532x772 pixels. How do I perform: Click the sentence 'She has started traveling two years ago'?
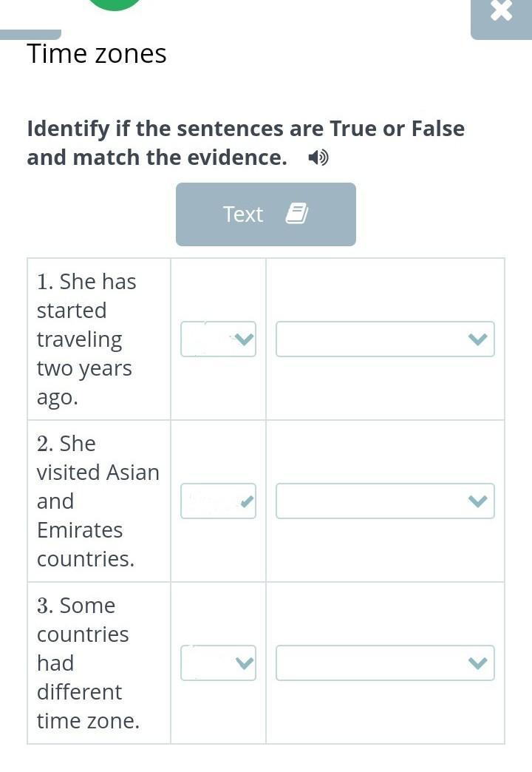tap(86, 339)
